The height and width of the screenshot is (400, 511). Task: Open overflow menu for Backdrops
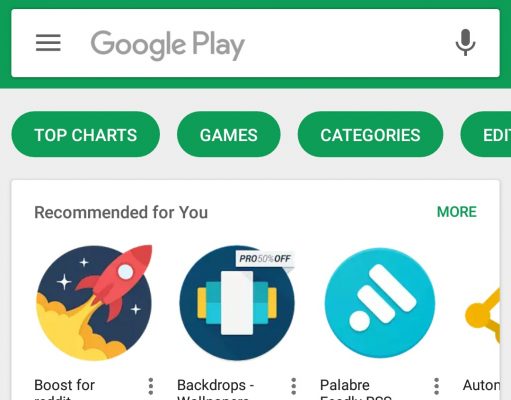click(293, 386)
